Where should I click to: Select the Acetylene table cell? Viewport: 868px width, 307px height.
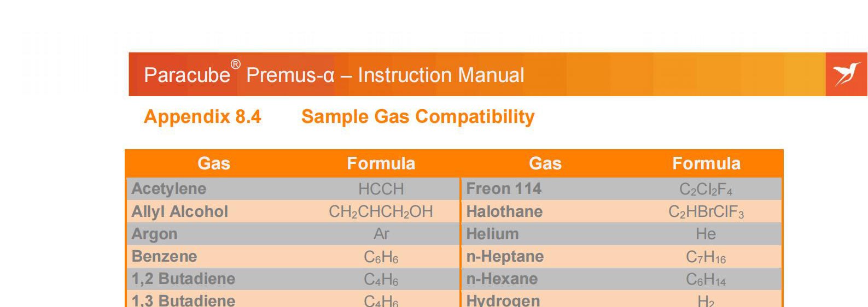pyautogui.click(x=169, y=189)
